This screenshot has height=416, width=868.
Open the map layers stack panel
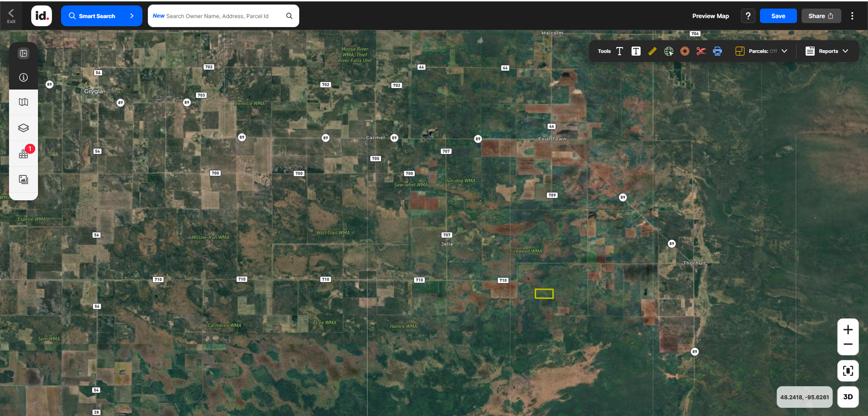point(24,128)
